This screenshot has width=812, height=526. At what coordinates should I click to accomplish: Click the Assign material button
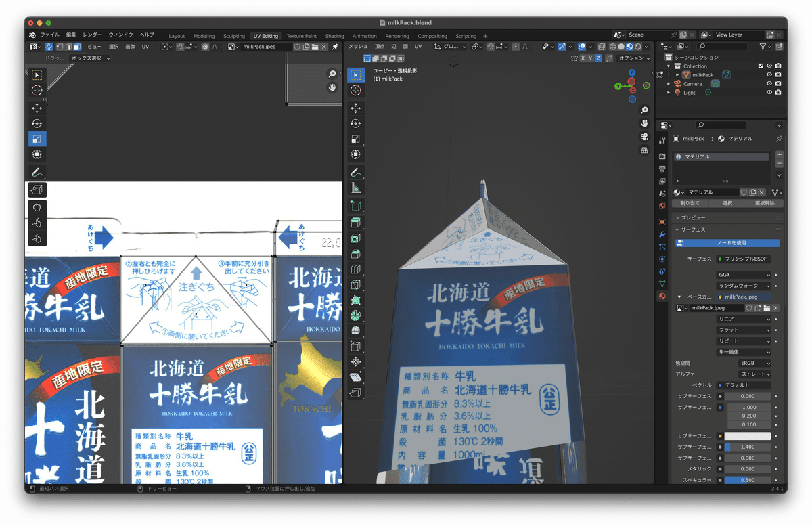click(690, 203)
